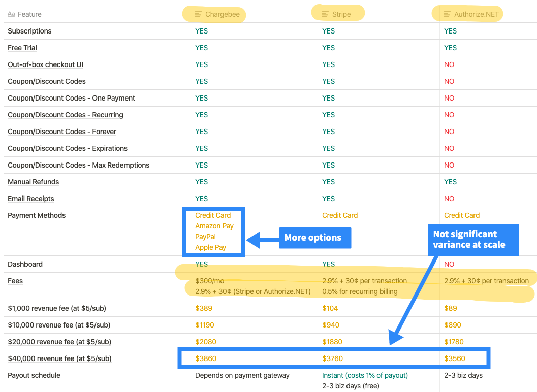The height and width of the screenshot is (392, 537).
Task: Select the Email Receipts row title
Action: (31, 199)
